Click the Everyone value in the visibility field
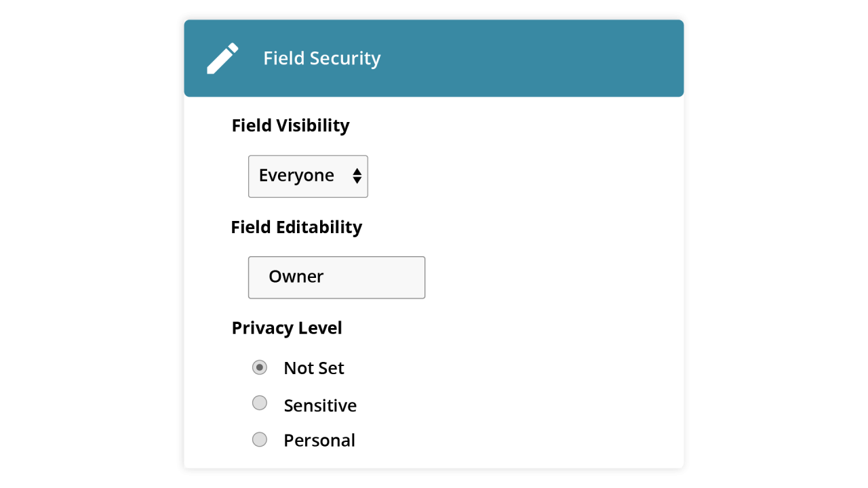This screenshot has width=868, height=488. tap(296, 175)
